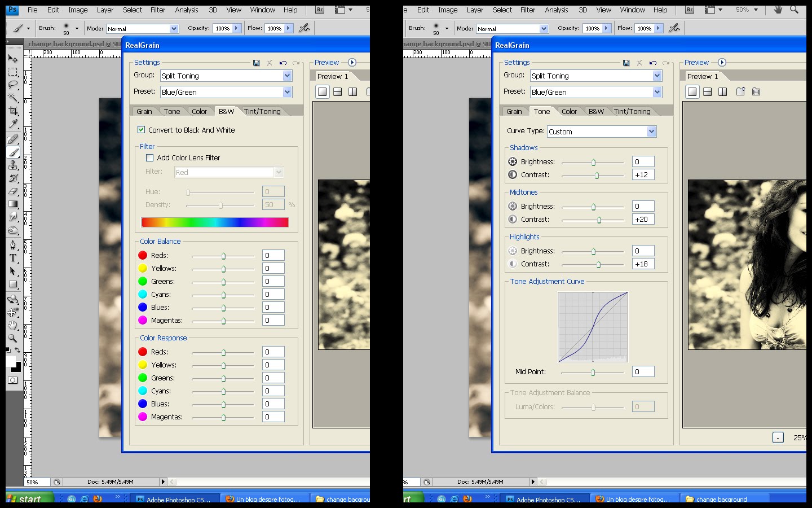This screenshot has width=812, height=508.
Task: Expand Preview options arrow in right RealGrain
Action: (722, 63)
